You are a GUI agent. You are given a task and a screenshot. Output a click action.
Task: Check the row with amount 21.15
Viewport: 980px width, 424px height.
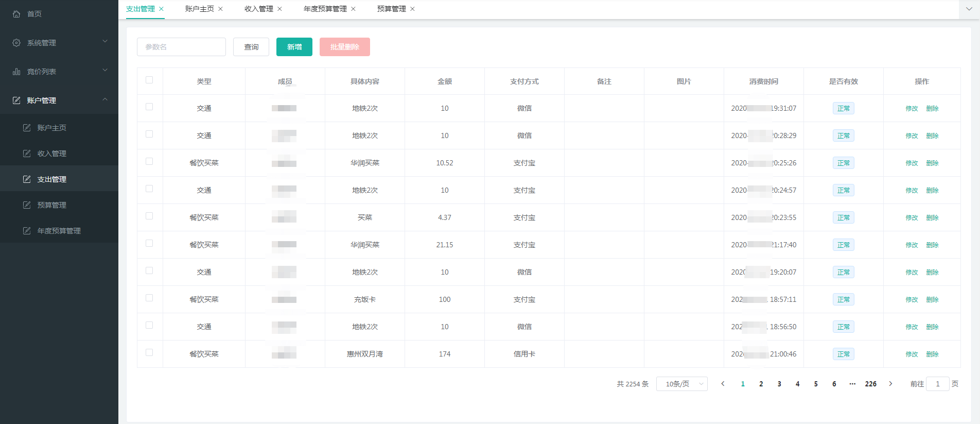[x=149, y=243]
